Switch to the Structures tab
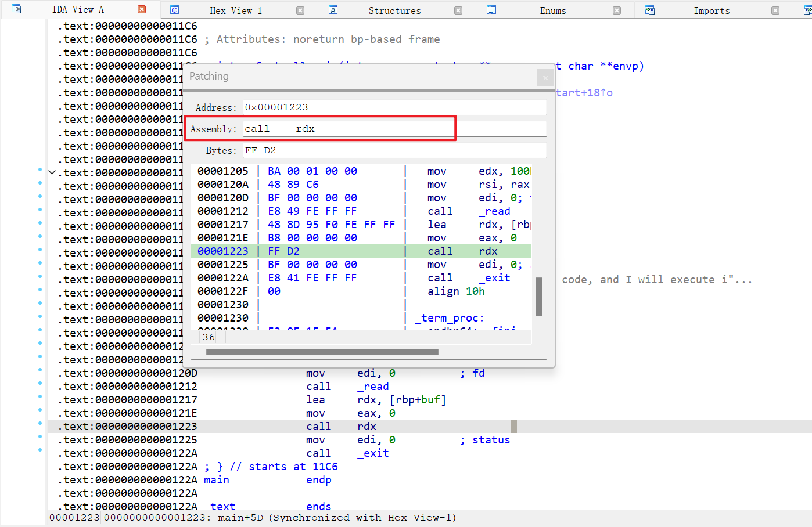 (394, 10)
